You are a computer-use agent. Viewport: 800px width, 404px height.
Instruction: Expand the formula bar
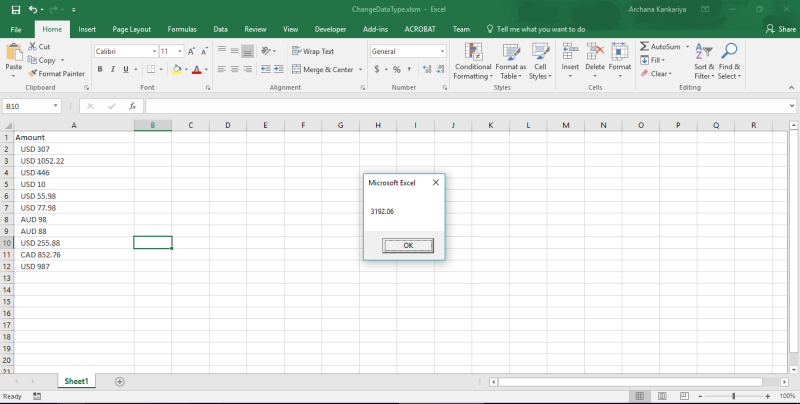(792, 106)
